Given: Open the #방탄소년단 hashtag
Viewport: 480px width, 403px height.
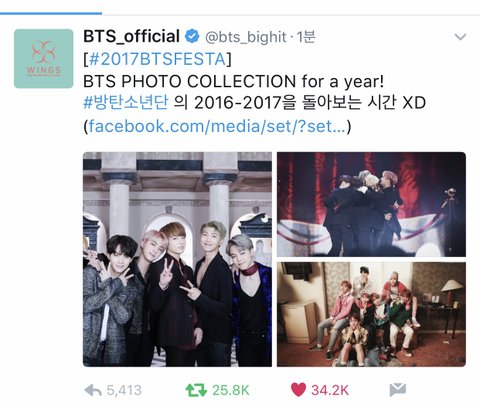Looking at the screenshot, I should [x=126, y=102].
